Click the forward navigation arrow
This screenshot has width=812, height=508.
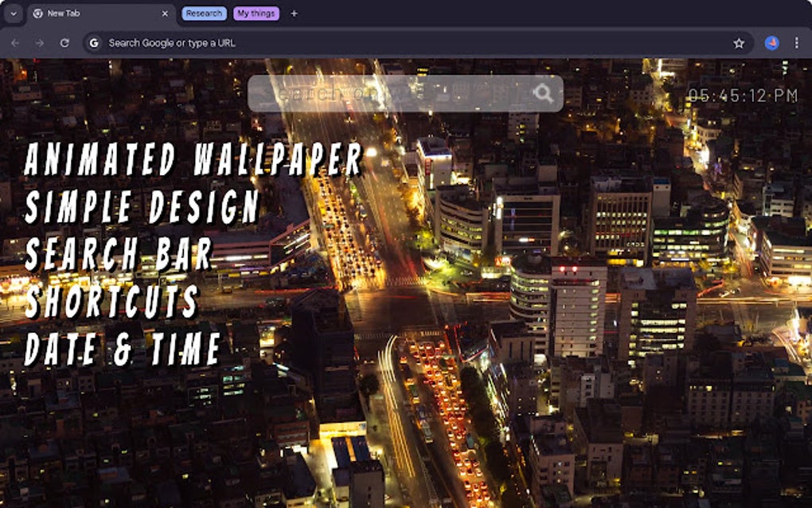tap(40, 42)
